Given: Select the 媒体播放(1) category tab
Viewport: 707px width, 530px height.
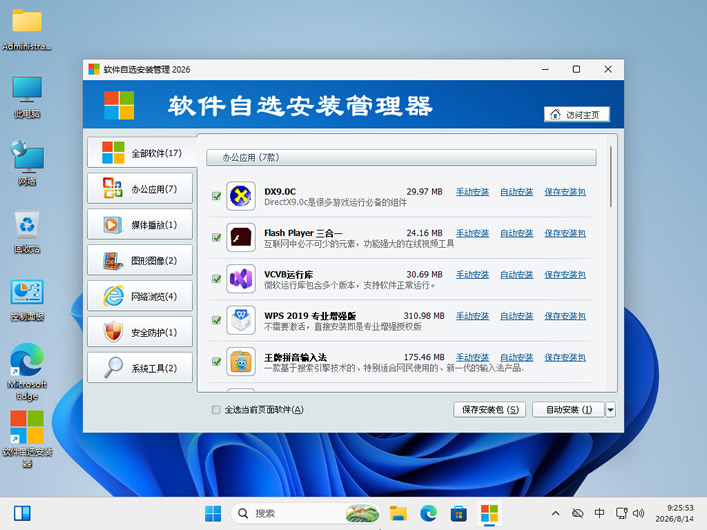Looking at the screenshot, I should tap(140, 224).
